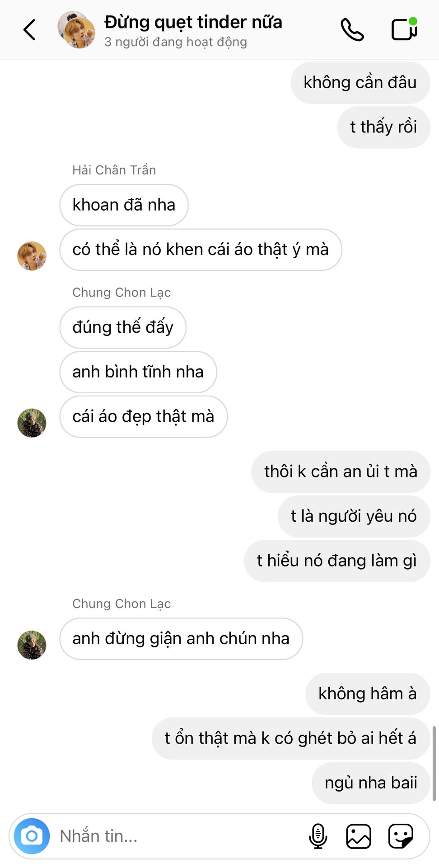Open group name 'Đừng quẹt tinder nữa'
The image size is (439, 868).
[x=193, y=22]
